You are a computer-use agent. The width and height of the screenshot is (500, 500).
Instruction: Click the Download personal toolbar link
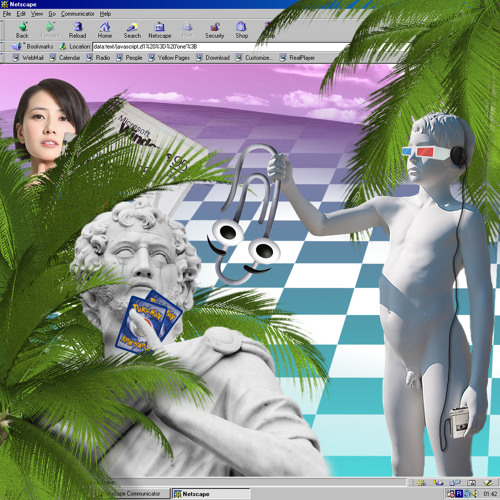(x=213, y=58)
